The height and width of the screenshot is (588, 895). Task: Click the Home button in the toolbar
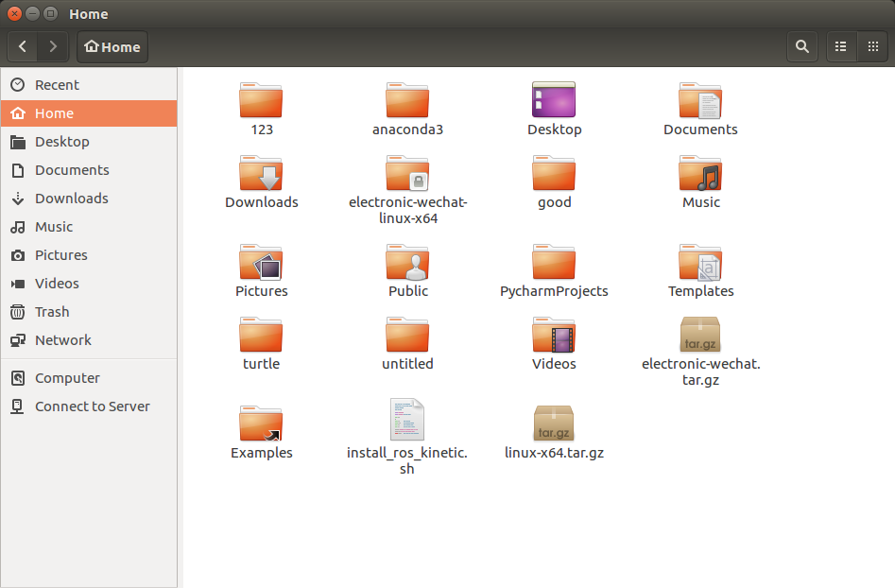[x=112, y=45]
